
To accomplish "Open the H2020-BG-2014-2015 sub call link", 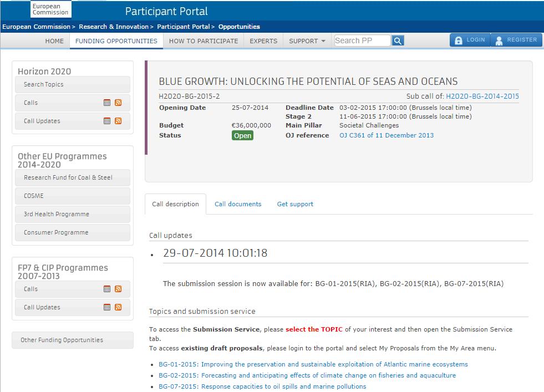I will [x=482, y=96].
